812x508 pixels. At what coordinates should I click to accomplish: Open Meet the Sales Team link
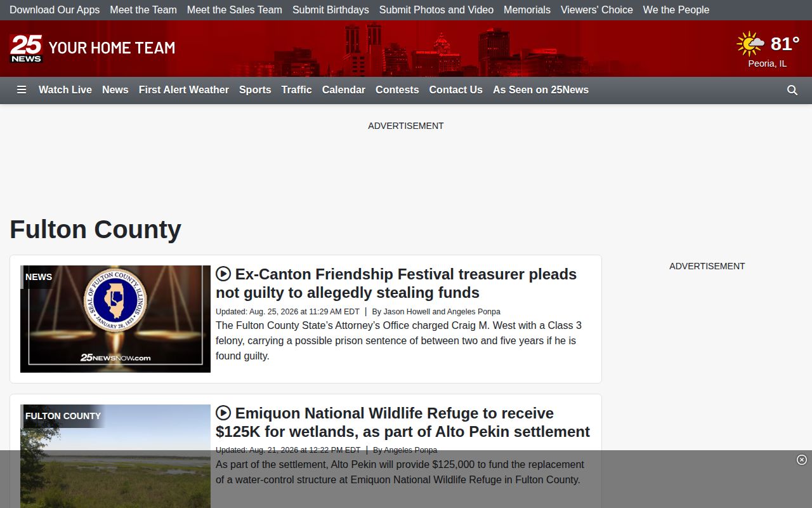235,10
